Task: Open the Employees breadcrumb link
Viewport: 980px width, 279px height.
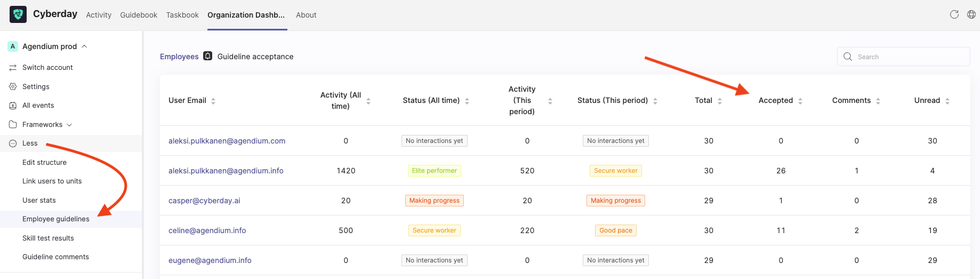Action: pyautogui.click(x=179, y=57)
